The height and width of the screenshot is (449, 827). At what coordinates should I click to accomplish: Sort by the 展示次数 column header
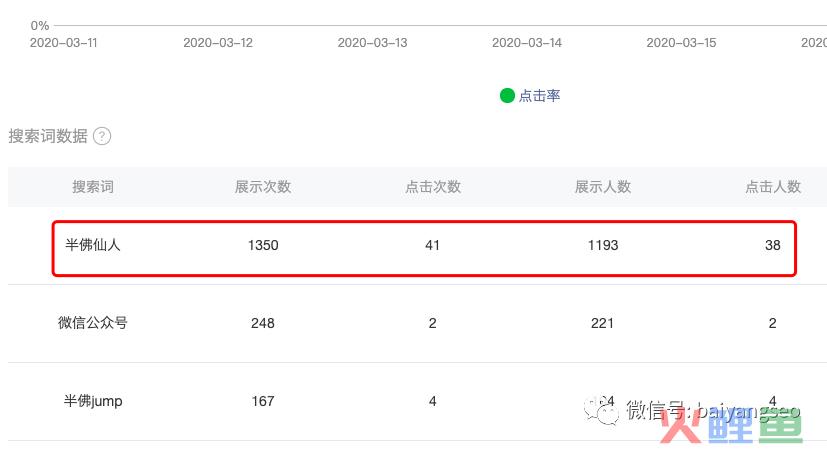263,187
